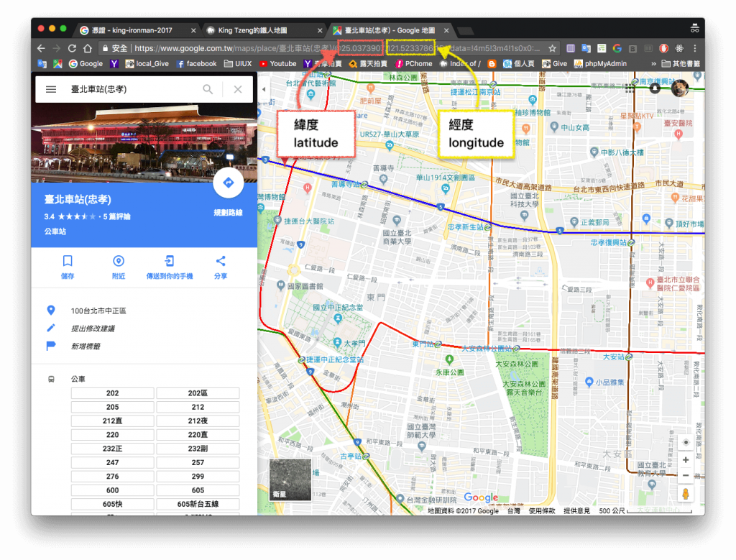Open the UIUX bookmarks folder

pos(238,64)
